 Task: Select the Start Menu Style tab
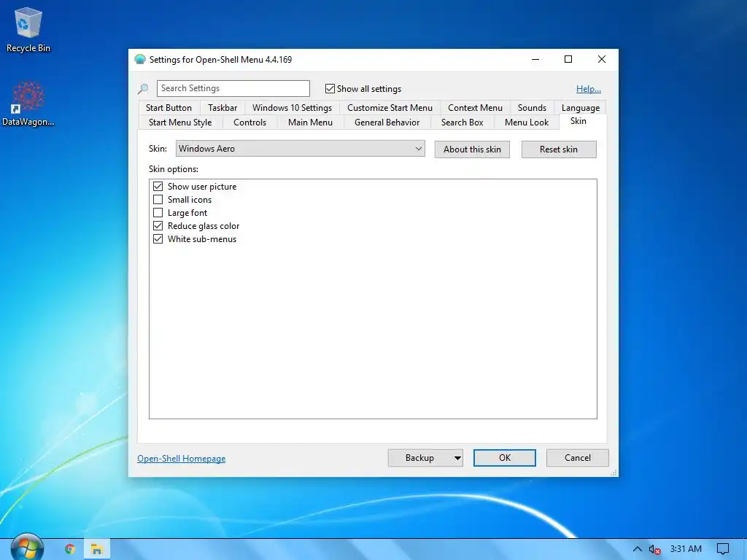tap(180, 122)
